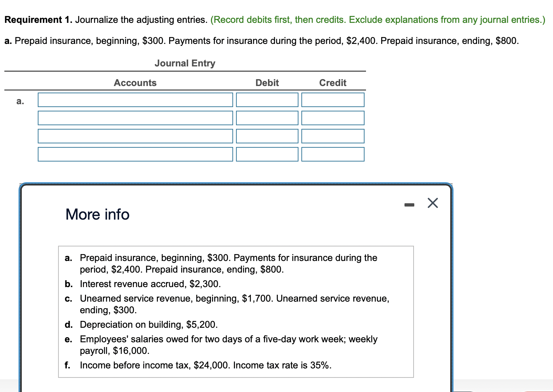Click the fourth Accounts input field
The width and height of the screenshot is (553, 392).
point(135,154)
